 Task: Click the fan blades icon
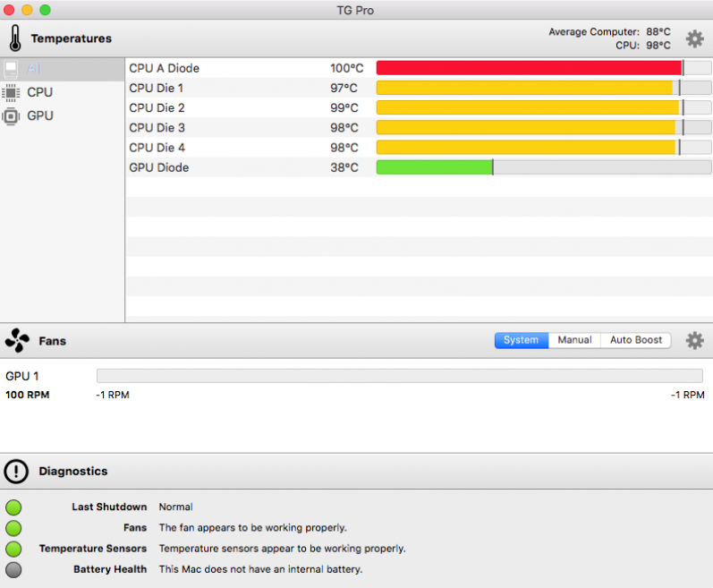click(x=17, y=340)
